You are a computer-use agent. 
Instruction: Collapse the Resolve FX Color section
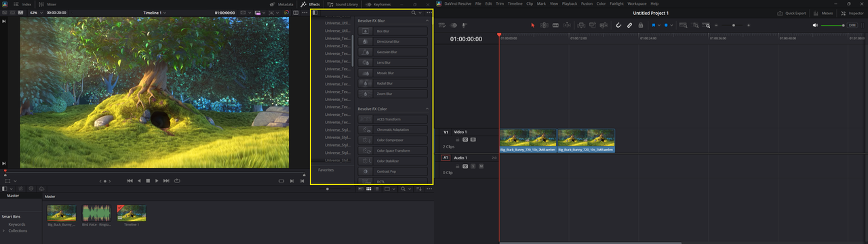pos(427,109)
